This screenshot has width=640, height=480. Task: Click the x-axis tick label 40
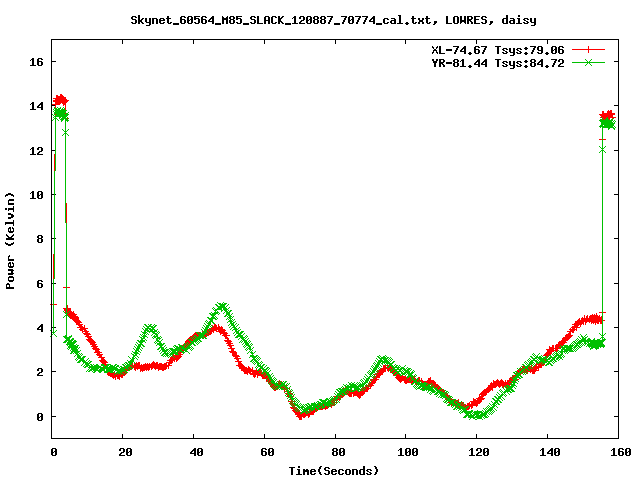pos(196,452)
